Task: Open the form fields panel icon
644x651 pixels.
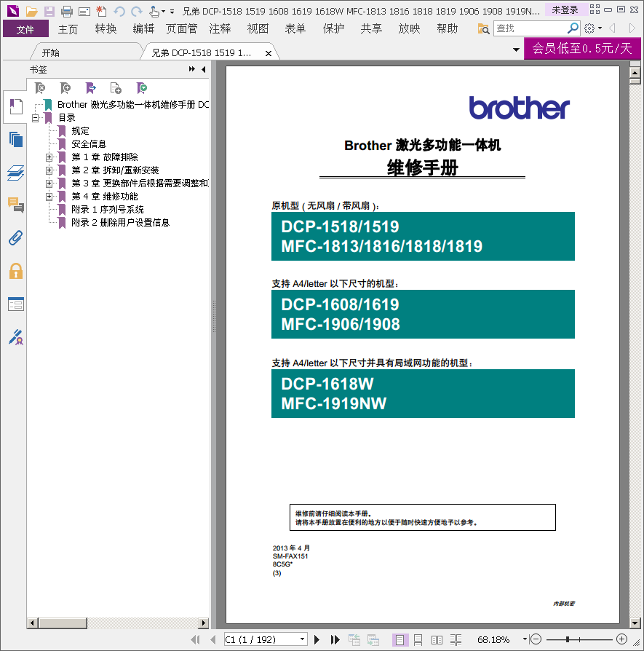Action: (x=16, y=304)
